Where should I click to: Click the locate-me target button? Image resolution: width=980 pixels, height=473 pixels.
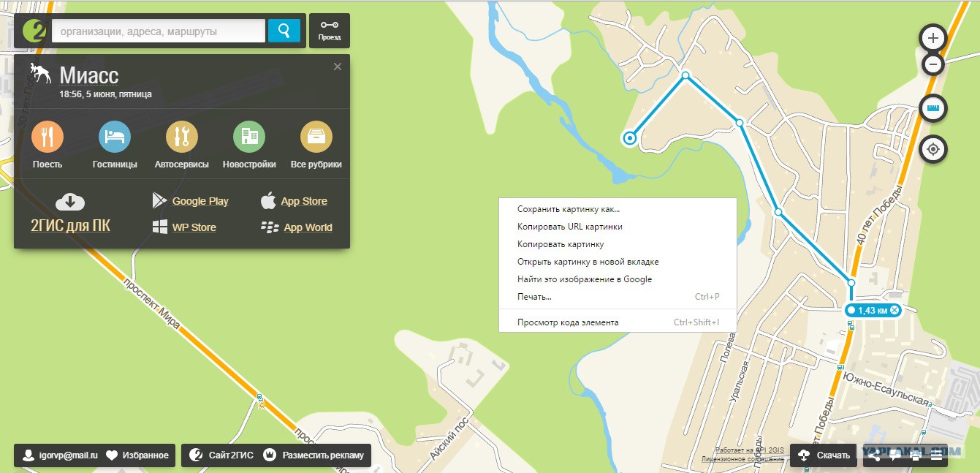[932, 150]
